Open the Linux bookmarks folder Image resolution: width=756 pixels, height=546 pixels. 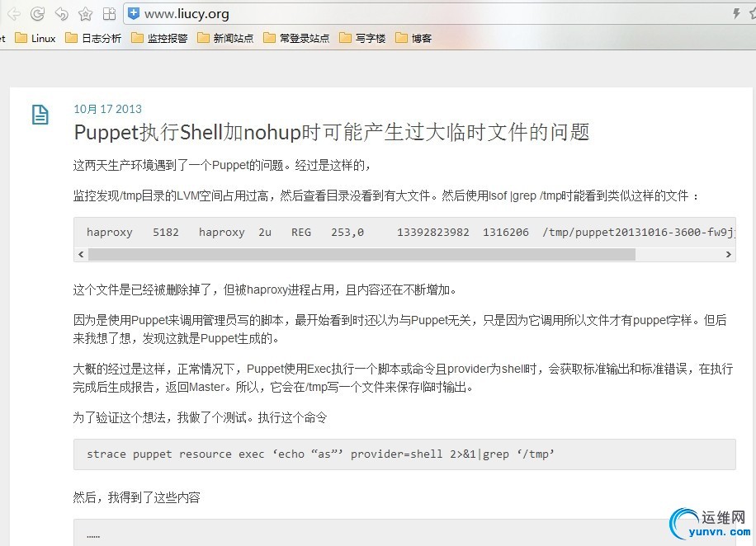click(x=35, y=38)
